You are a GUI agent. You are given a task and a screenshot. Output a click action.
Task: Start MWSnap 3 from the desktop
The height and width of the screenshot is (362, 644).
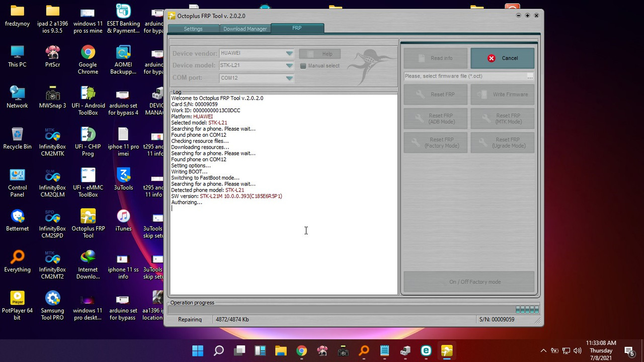tap(52, 99)
